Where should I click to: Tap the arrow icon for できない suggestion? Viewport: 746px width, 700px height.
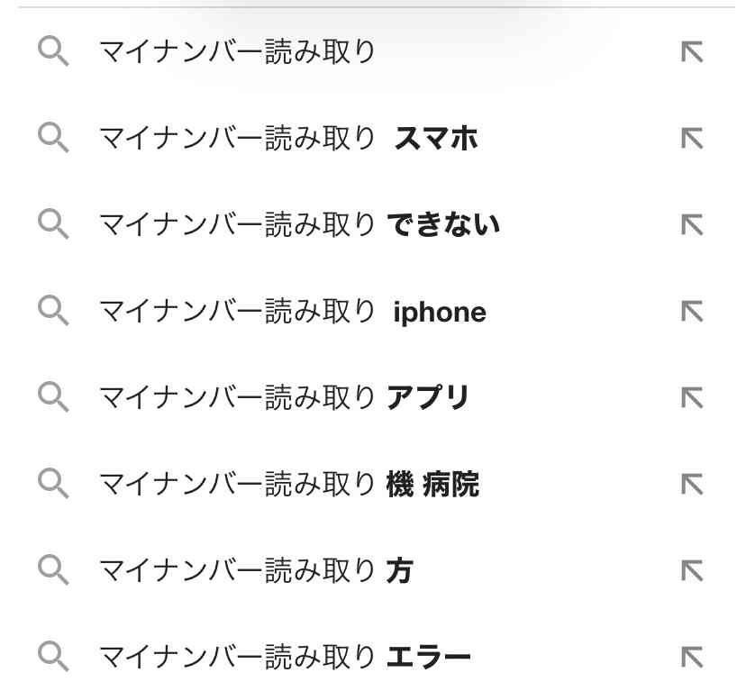click(692, 225)
